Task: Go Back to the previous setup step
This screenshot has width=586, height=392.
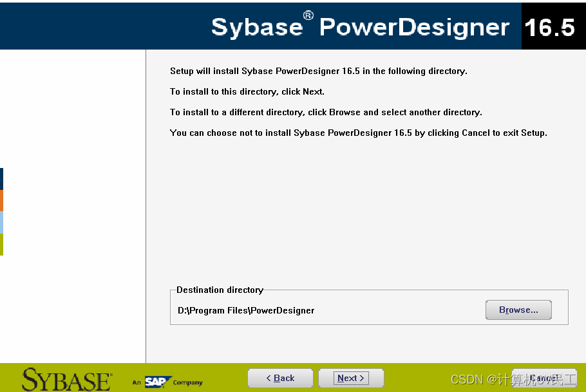Action: [280, 378]
